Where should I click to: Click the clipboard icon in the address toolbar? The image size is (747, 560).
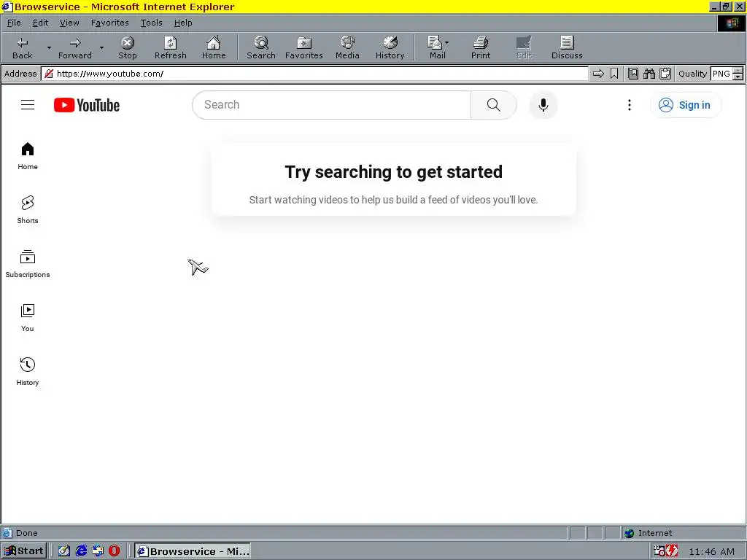(x=665, y=74)
